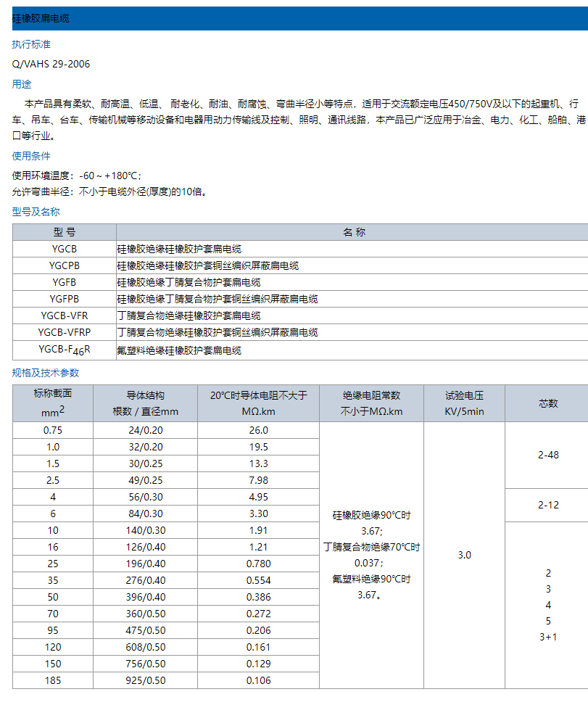Screen dimensions: 588x705
Task: Click the 用途 section heading
Action: 22,83
